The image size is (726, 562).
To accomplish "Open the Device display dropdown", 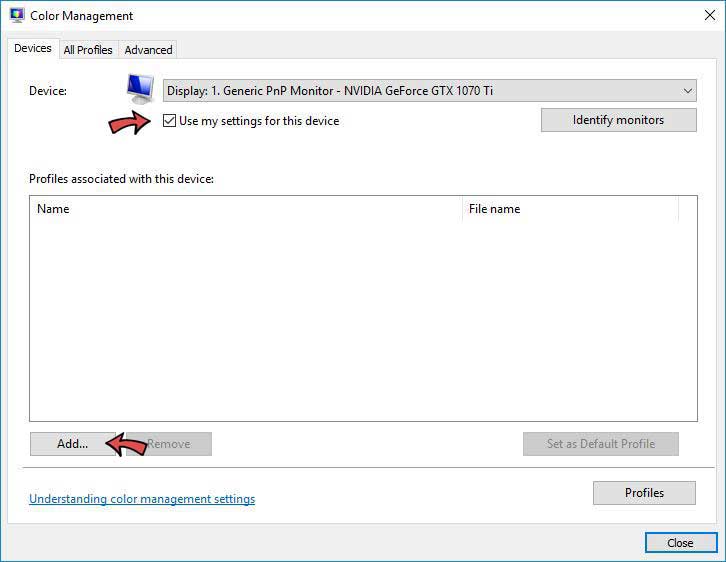I will coord(429,91).
